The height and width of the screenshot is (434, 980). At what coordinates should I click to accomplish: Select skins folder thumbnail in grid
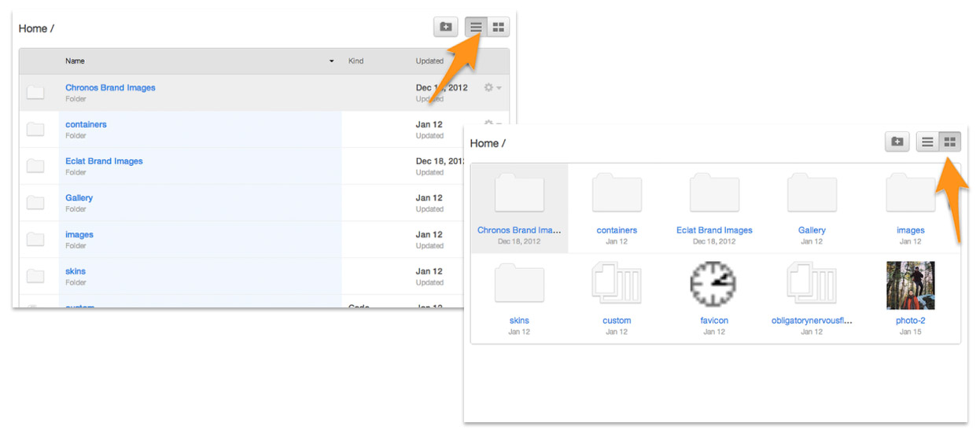(519, 283)
